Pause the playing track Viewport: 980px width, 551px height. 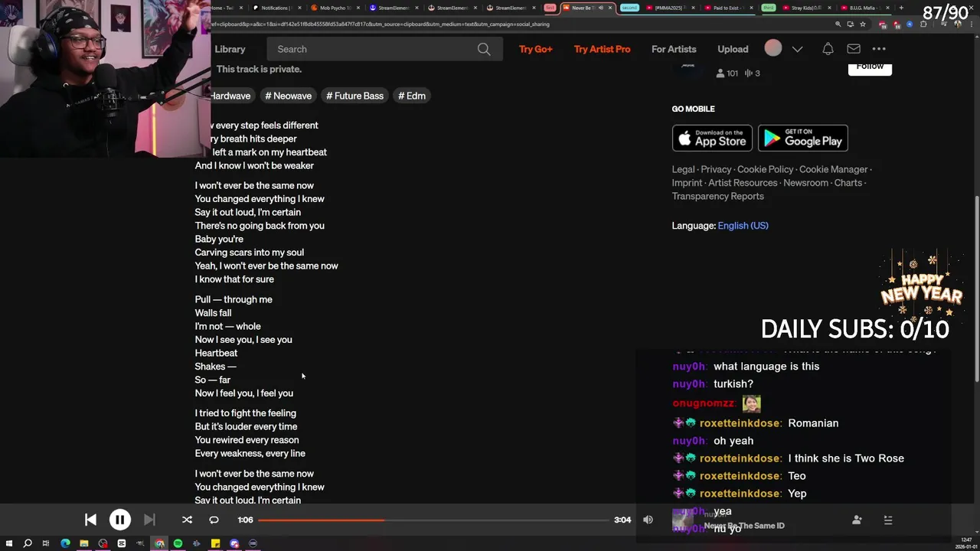pos(120,520)
